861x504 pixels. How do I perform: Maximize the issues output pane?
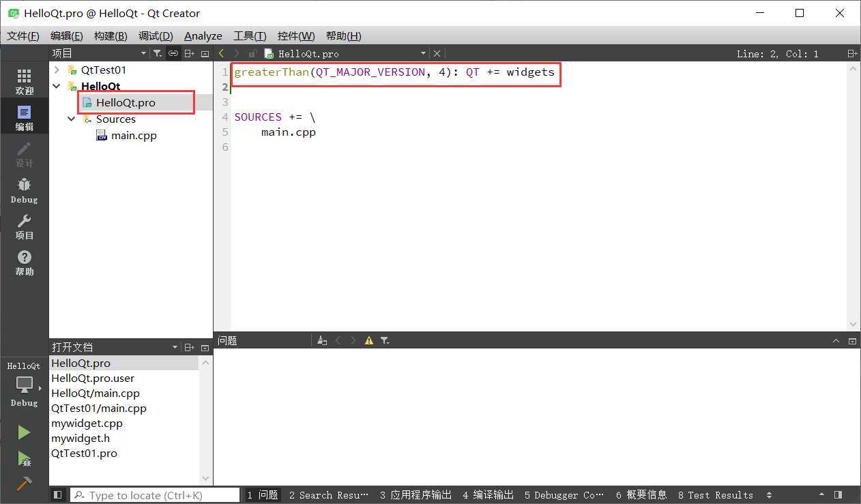(x=836, y=340)
